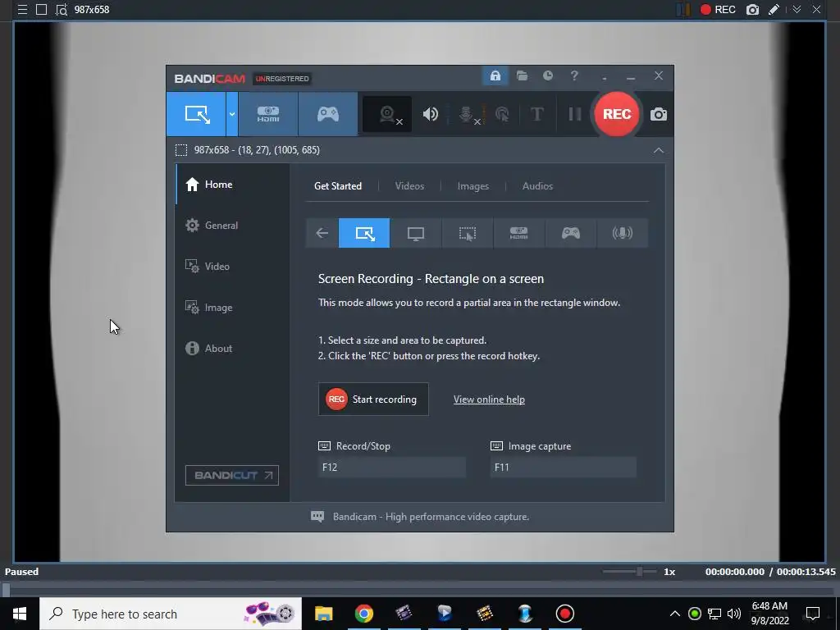The width and height of the screenshot is (840, 630).
Task: Click the Type here to search box
Action: click(x=171, y=614)
